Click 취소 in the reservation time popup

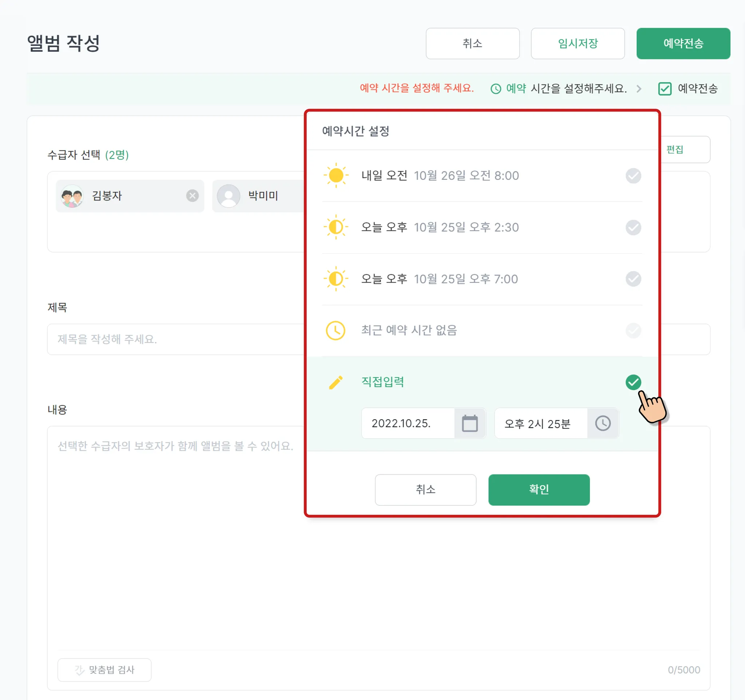click(425, 490)
